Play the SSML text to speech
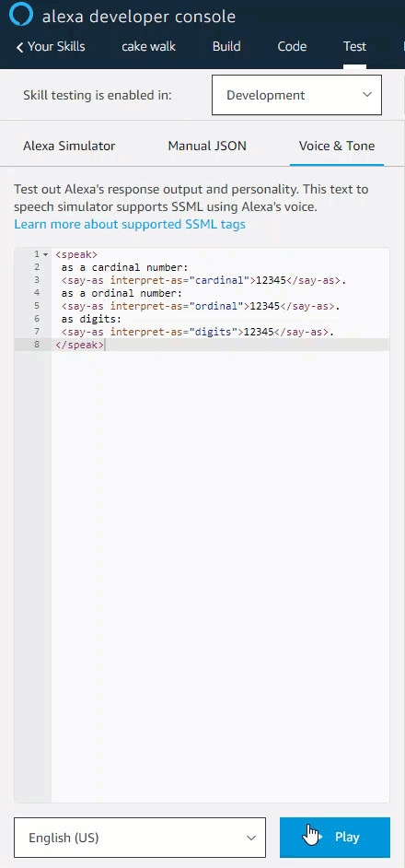The image size is (405, 868). 335,838
